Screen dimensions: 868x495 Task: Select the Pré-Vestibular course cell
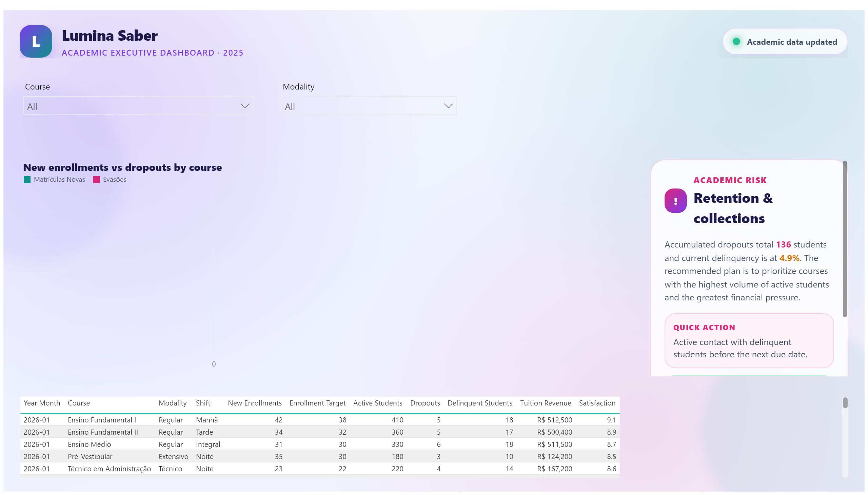[x=90, y=457]
